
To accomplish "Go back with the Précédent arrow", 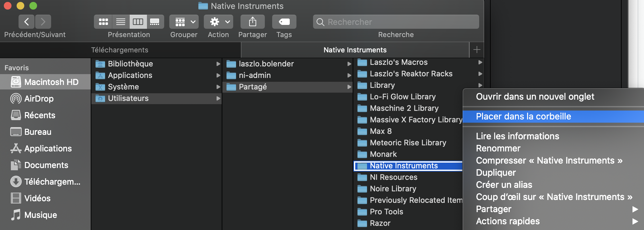I will (27, 22).
